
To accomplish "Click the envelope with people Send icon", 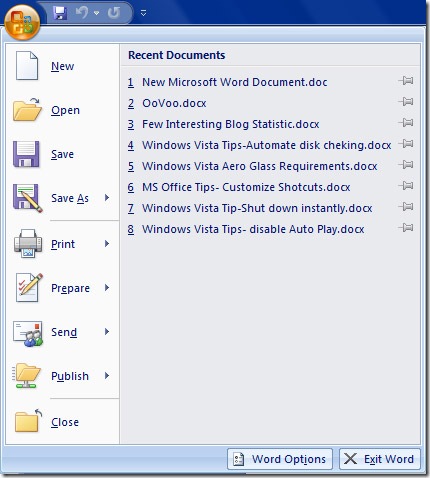I will tap(28, 333).
